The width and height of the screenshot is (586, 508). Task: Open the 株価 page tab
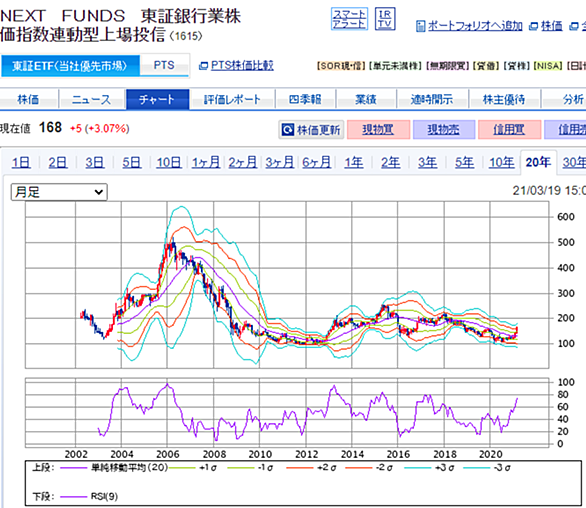(x=28, y=99)
